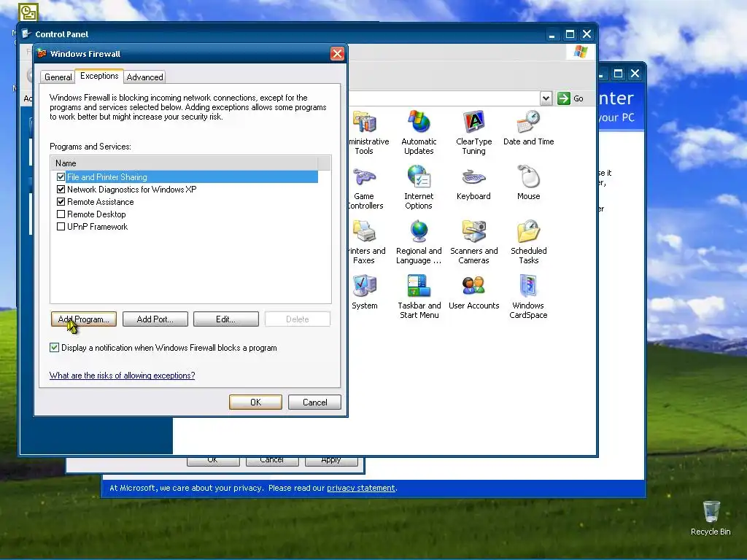Uncheck Network Diagnostics for Windows XP checkbox

click(61, 189)
